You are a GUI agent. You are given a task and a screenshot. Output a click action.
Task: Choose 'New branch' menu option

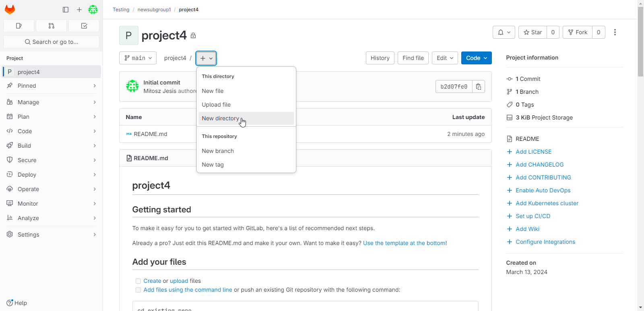pos(218,151)
